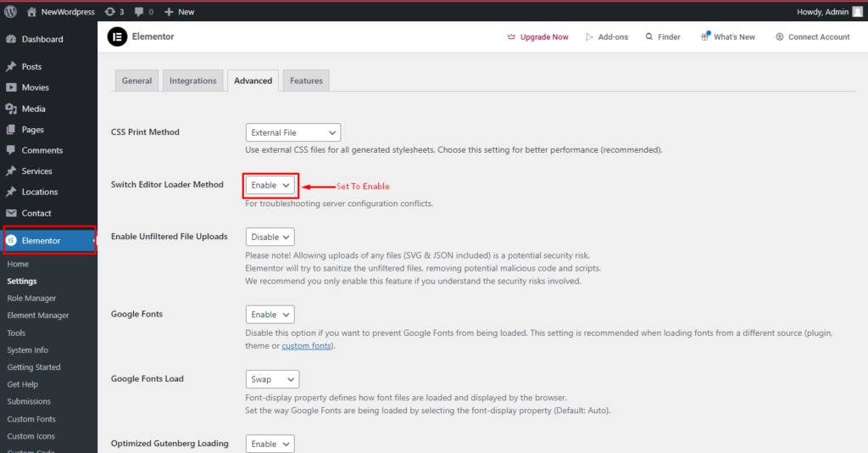
Task: Open the Settings submenu item
Action: tap(22, 282)
